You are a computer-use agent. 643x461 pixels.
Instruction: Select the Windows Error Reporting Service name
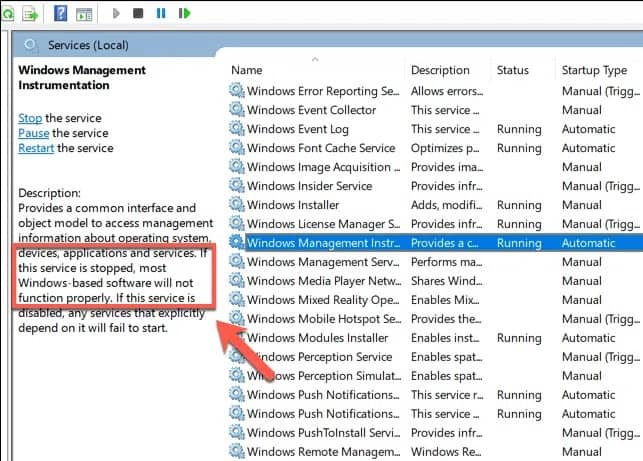pyautogui.click(x=323, y=91)
